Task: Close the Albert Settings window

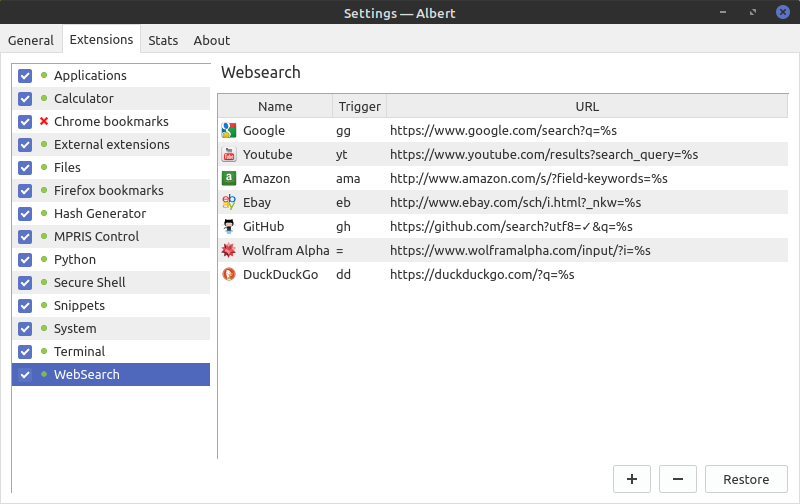Action: coord(783,12)
